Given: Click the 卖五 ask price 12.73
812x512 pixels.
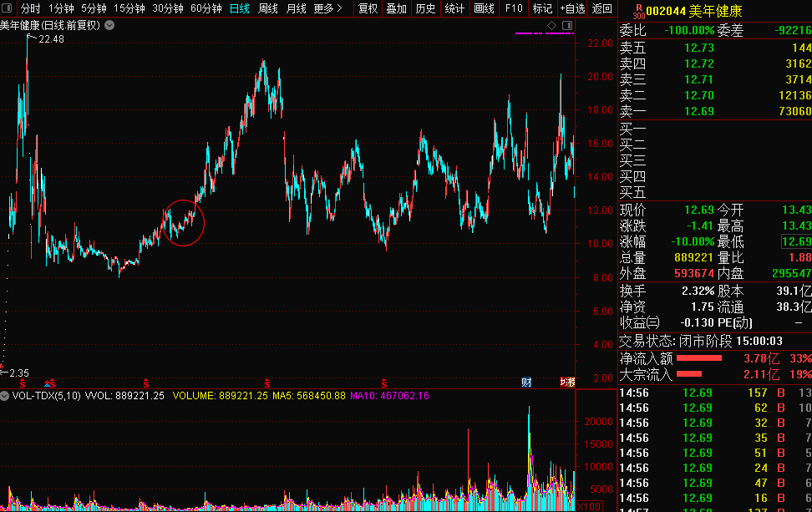Looking at the screenshot, I should (x=699, y=48).
